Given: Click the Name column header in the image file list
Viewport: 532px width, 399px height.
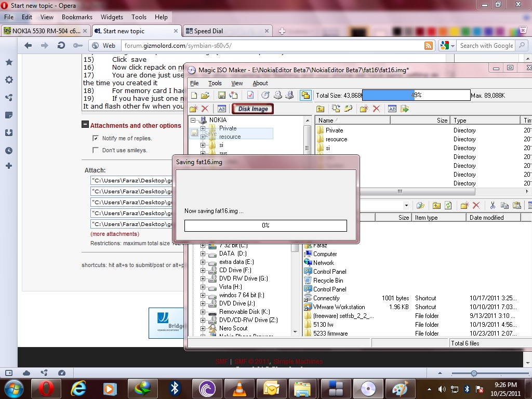Looking at the screenshot, I should (x=352, y=121).
